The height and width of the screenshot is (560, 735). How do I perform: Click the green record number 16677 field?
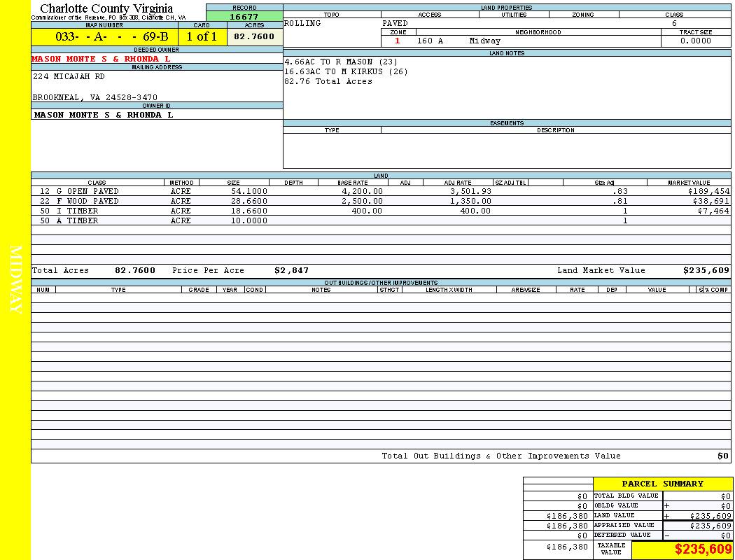tap(244, 17)
